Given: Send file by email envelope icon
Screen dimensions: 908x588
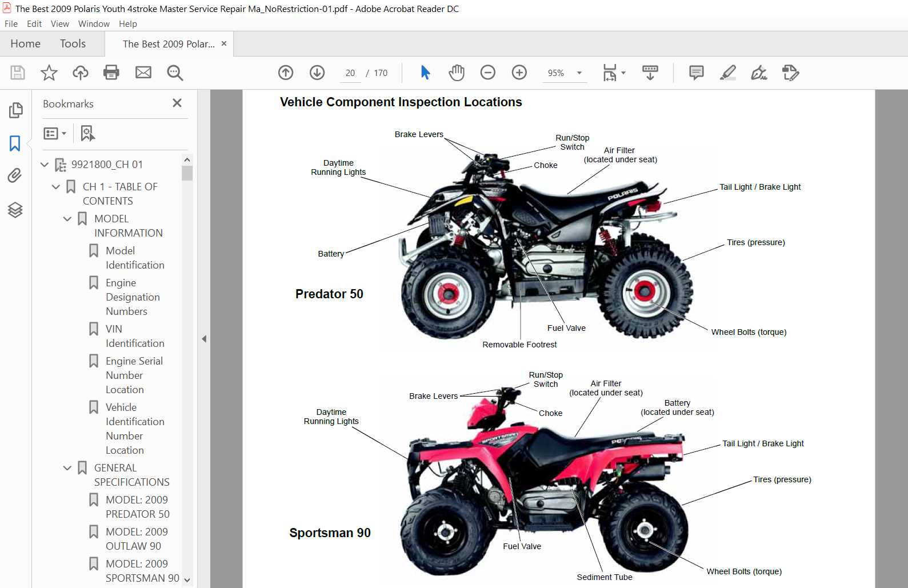Looking at the screenshot, I should 143,73.
